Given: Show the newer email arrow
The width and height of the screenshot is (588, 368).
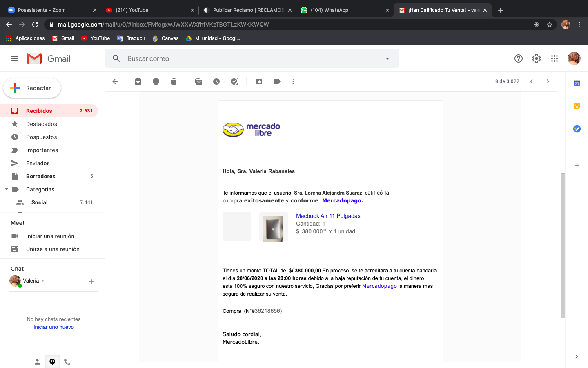Looking at the screenshot, I should point(532,81).
